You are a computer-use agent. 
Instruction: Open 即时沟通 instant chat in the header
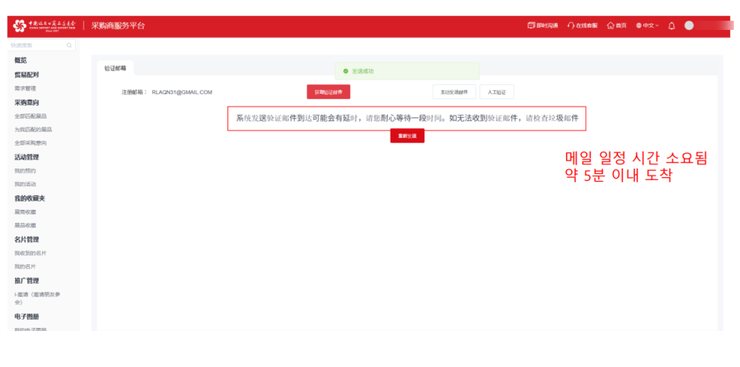click(x=543, y=26)
